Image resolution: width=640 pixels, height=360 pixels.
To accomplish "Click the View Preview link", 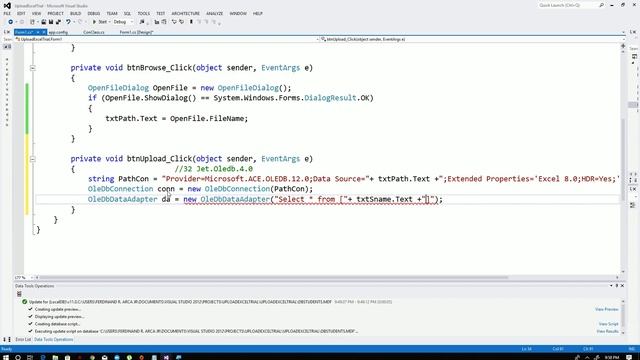I will click(x=607, y=309).
